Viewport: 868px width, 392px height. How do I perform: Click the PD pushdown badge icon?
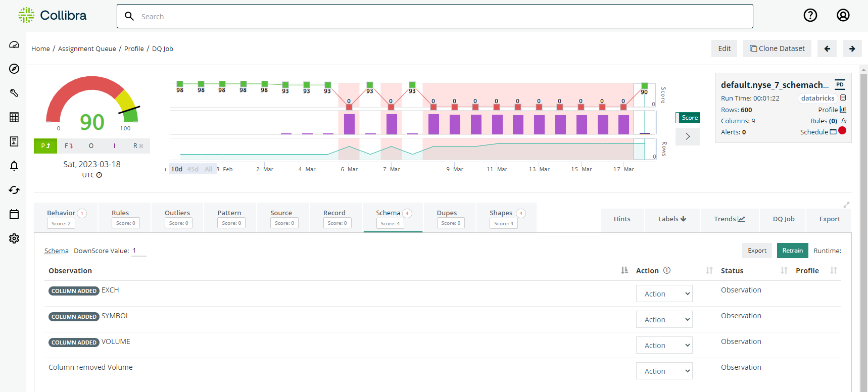(x=840, y=85)
